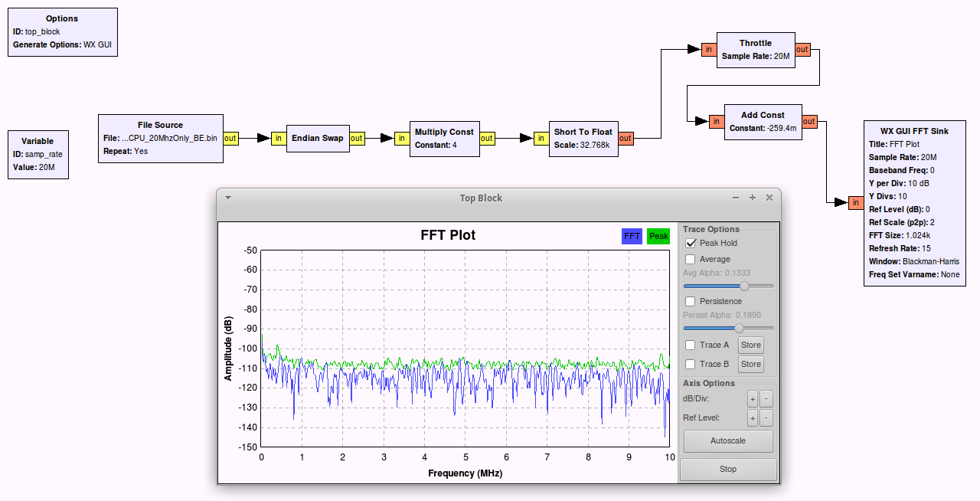
Task: Select the Multiply Const block
Action: pyautogui.click(x=445, y=138)
